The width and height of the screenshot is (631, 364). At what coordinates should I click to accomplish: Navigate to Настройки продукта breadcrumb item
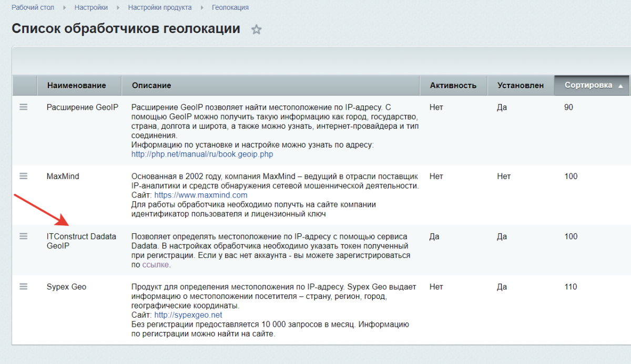161,7
